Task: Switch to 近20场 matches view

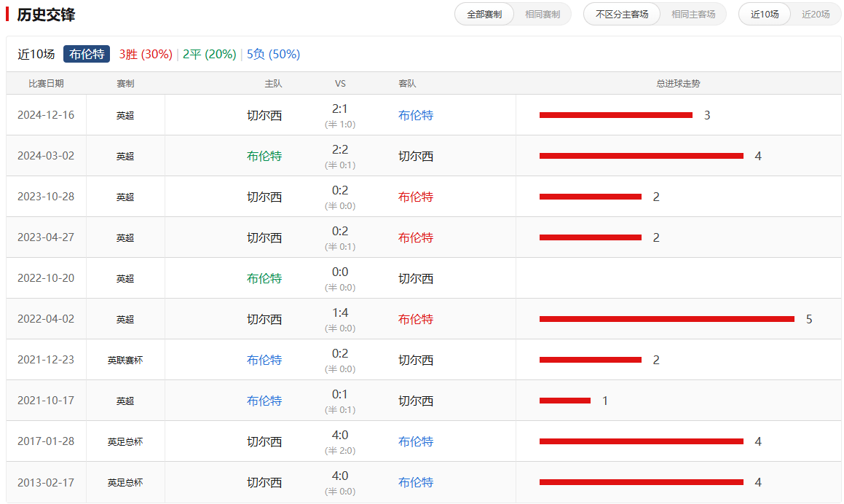Action: click(816, 15)
